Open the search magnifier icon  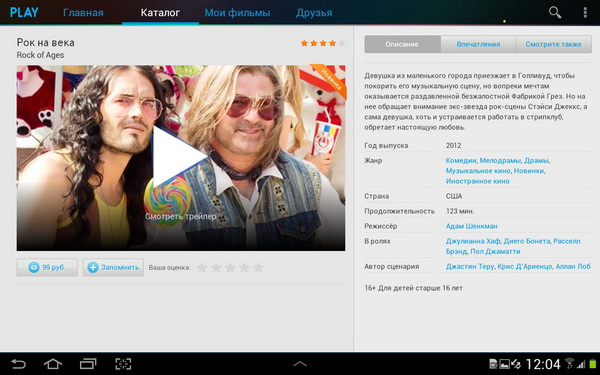pos(555,12)
